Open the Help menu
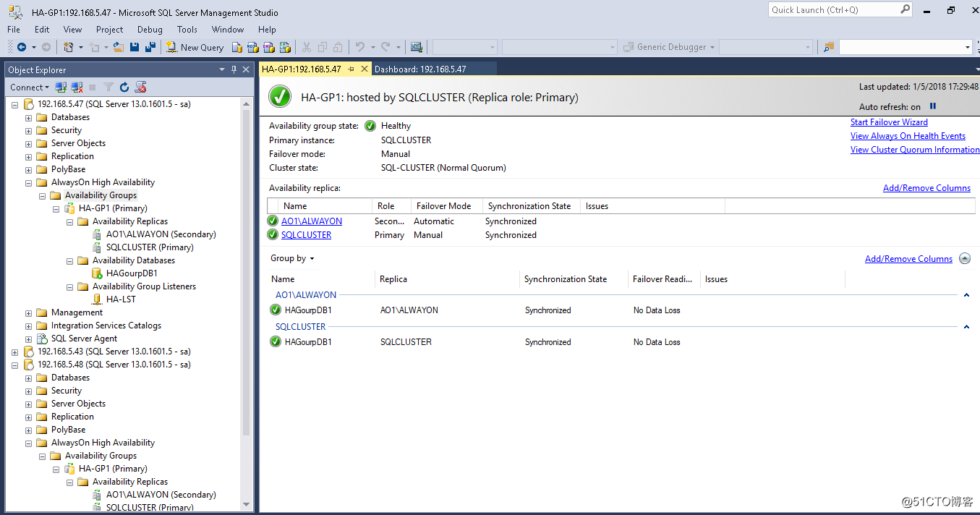 coord(267,30)
